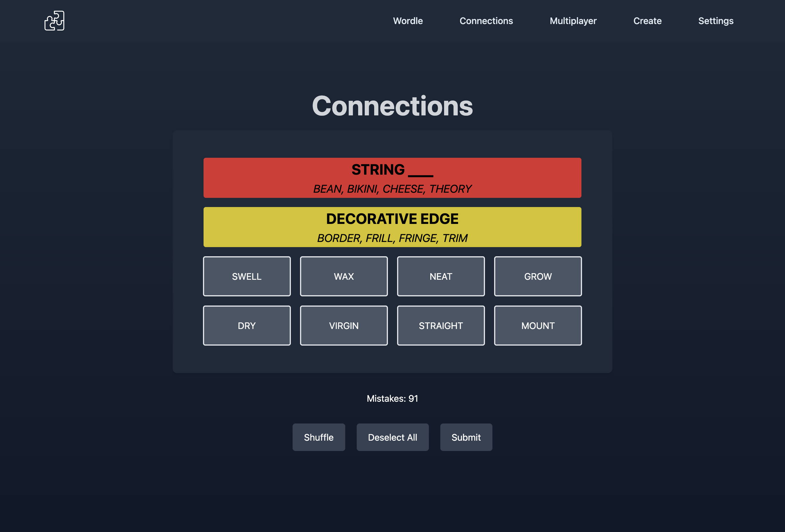Click the red STRING ___ solved category
Viewport: 785px width, 532px height.
[x=393, y=178]
